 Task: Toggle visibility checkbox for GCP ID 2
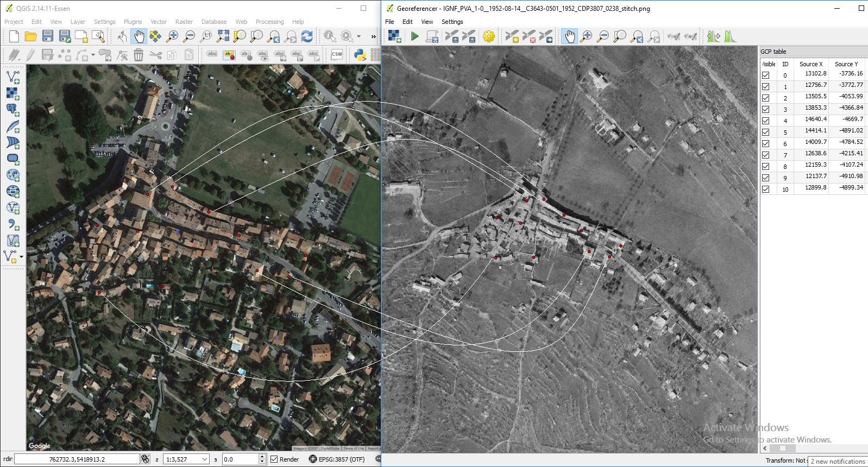pos(765,98)
